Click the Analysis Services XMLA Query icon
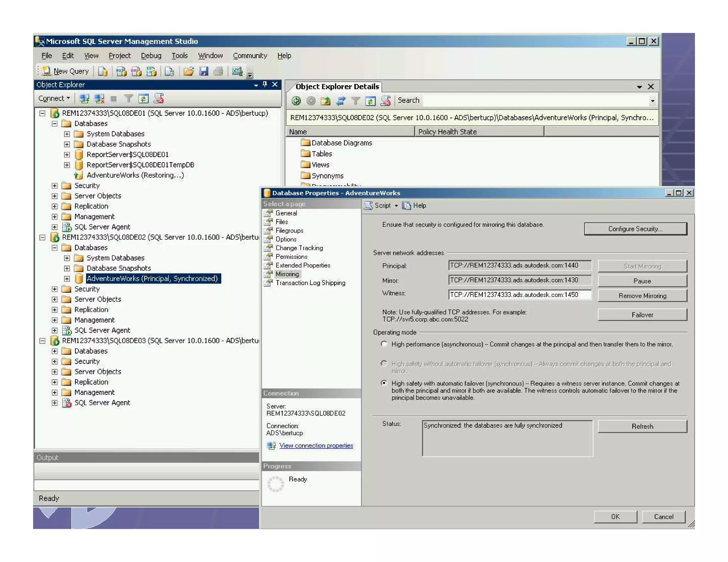Viewport: 728px width, 562px height. tap(151, 71)
